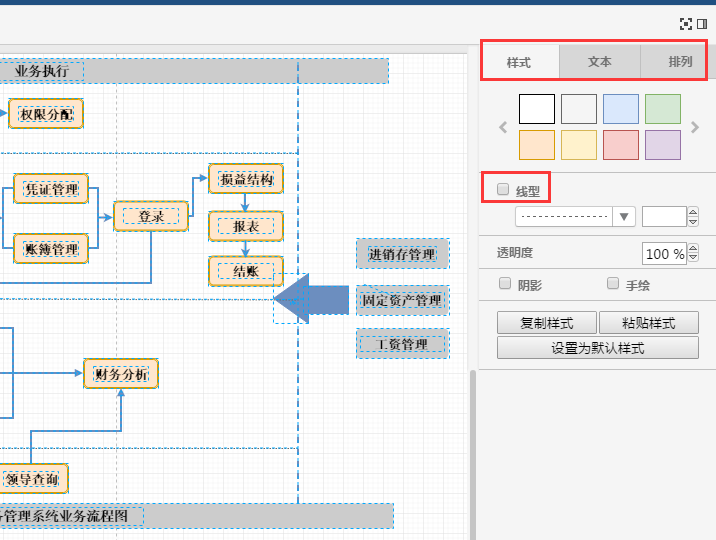Select the 工资管理 box

coord(403,343)
